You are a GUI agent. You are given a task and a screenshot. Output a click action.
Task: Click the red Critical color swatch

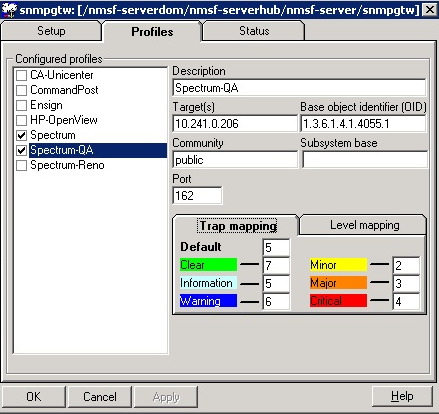point(338,301)
